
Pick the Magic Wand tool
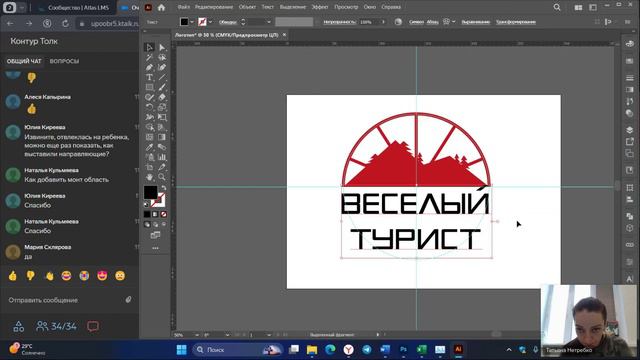[149, 58]
